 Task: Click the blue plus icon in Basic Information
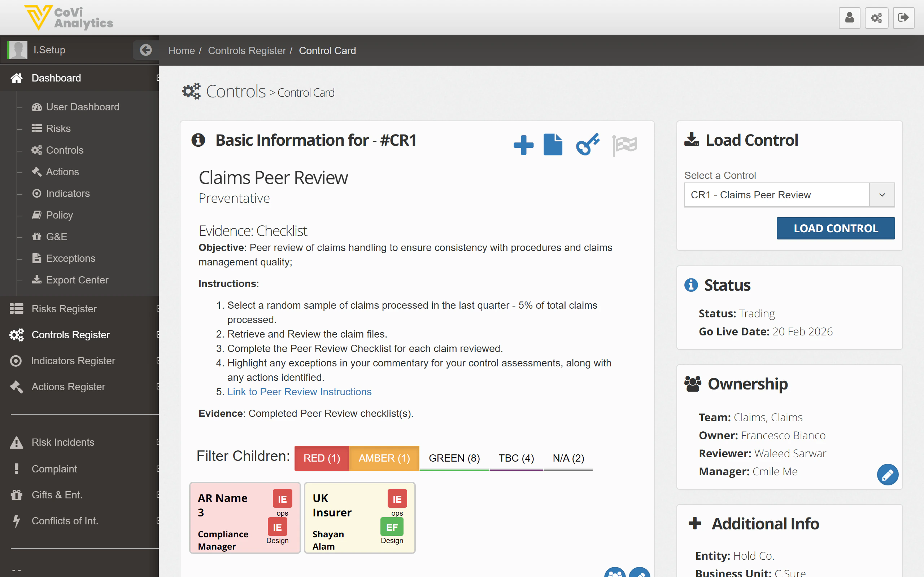coord(523,145)
